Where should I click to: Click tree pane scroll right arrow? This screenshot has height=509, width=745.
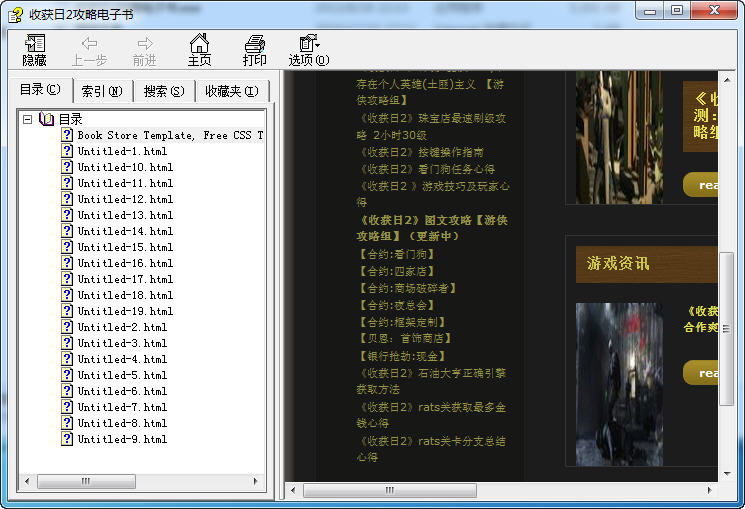pos(256,481)
